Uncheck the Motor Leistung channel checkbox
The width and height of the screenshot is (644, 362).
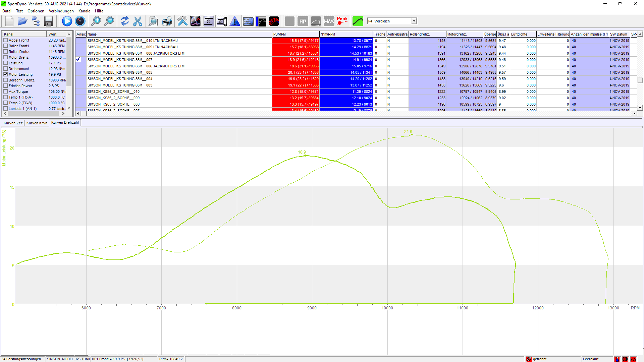click(x=6, y=74)
